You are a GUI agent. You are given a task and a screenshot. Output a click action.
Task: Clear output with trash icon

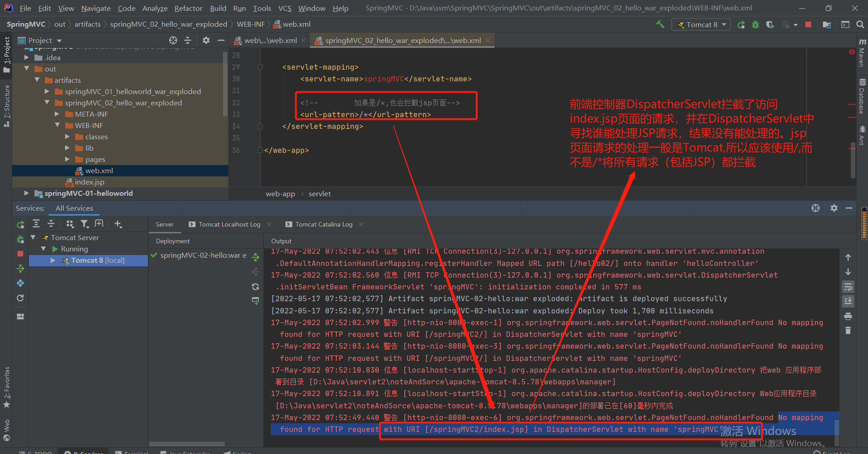click(x=848, y=331)
